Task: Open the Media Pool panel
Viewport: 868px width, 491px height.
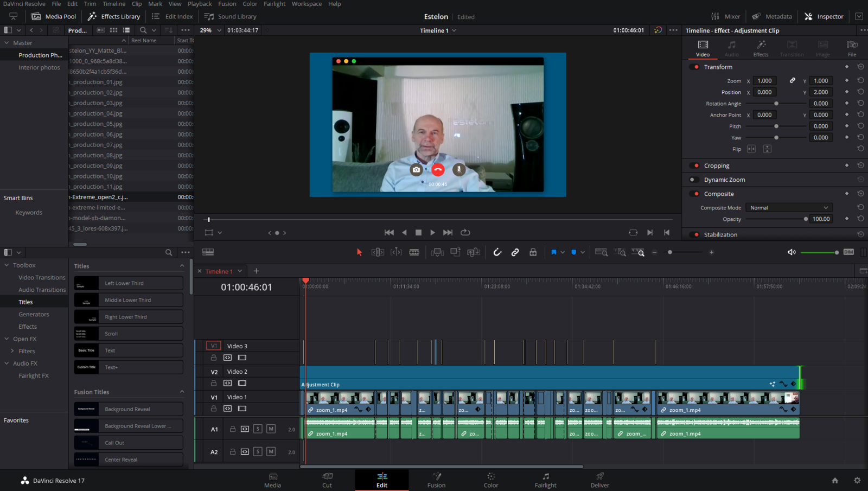Action: click(54, 16)
